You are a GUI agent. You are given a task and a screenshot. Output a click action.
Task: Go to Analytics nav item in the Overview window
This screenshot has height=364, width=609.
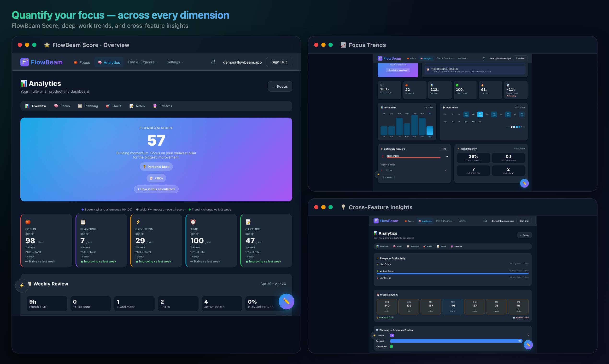point(109,62)
